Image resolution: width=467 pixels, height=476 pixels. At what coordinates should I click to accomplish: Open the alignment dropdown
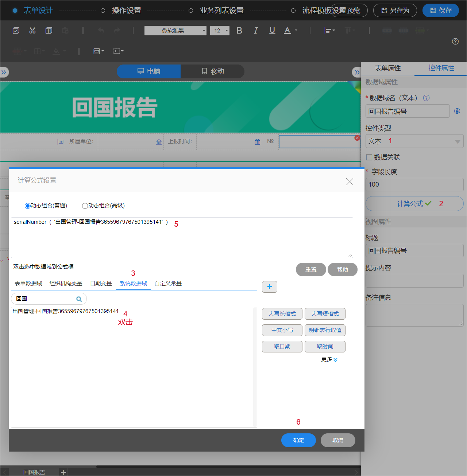point(330,31)
